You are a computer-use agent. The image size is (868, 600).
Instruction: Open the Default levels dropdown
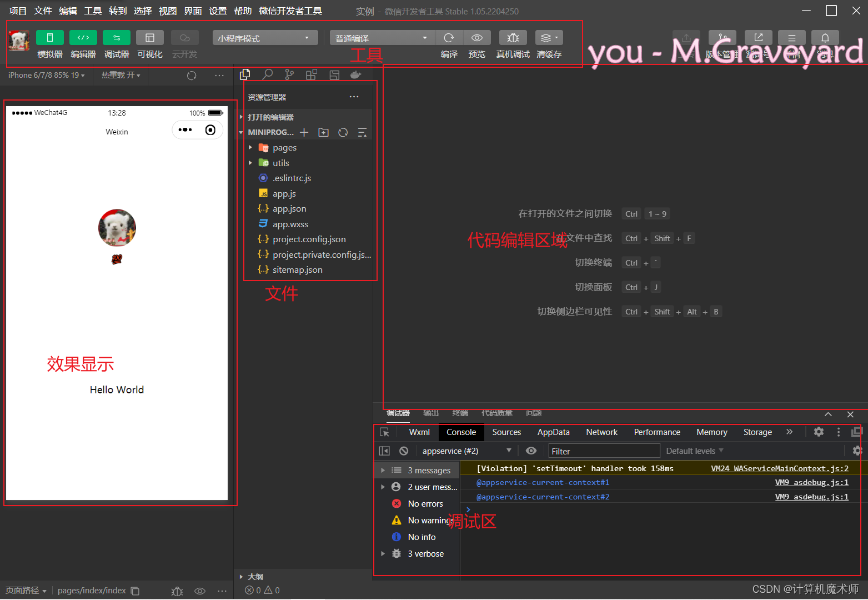[x=695, y=451]
